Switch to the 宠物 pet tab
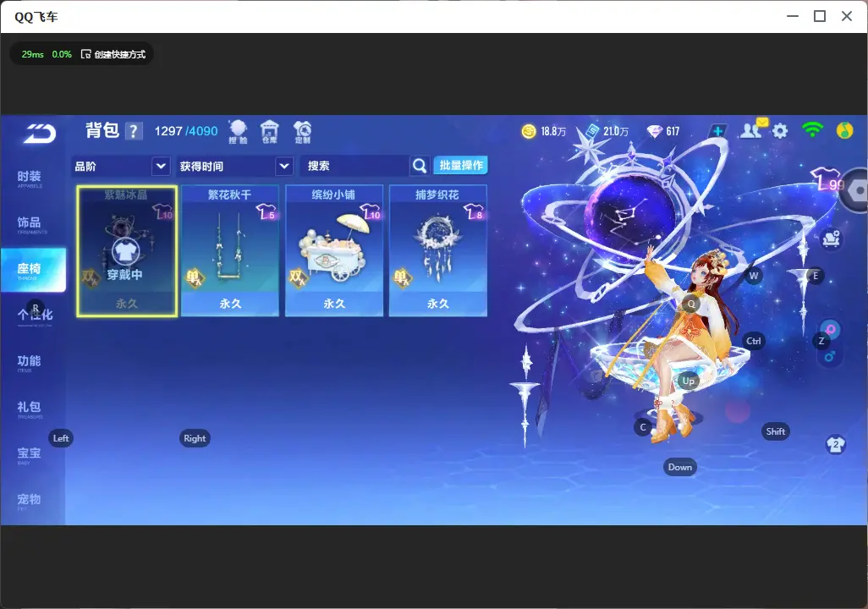Screen dimensions: 868x609 tap(30, 501)
